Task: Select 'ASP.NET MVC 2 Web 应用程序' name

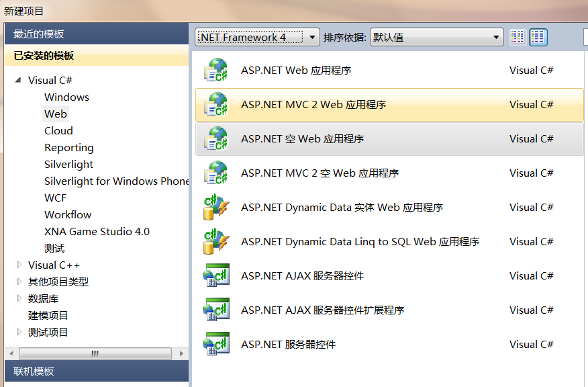Action: pyautogui.click(x=313, y=104)
